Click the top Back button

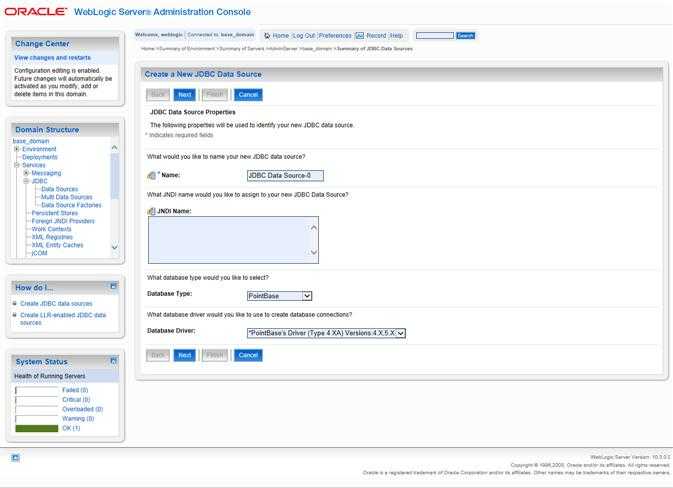158,95
